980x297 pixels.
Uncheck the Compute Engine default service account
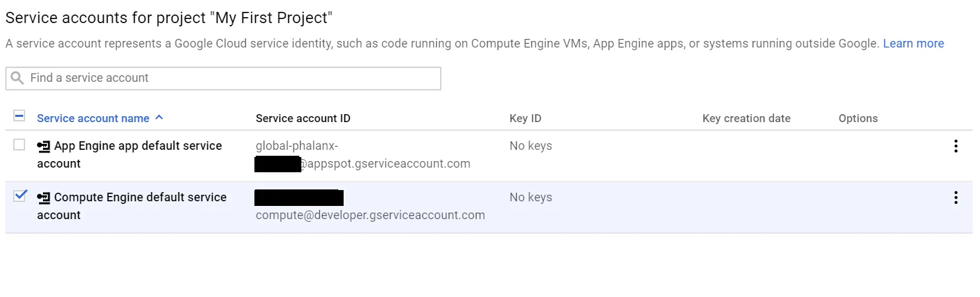point(20,195)
